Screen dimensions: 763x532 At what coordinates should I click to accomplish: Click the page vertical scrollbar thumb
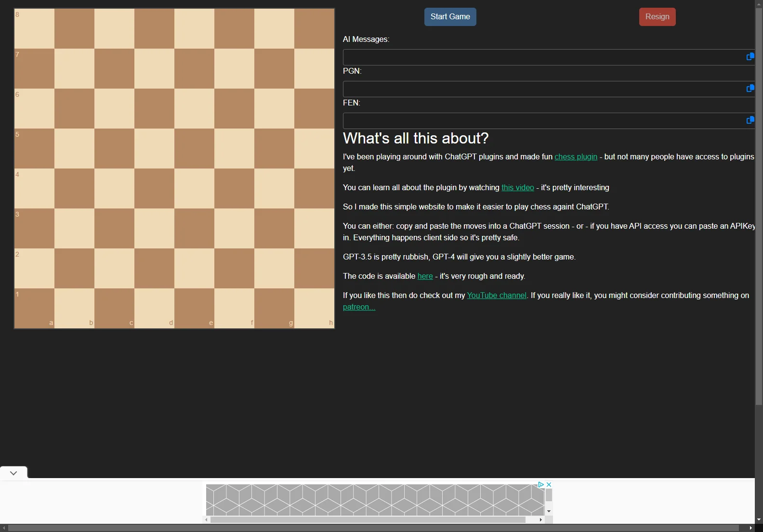(x=759, y=206)
